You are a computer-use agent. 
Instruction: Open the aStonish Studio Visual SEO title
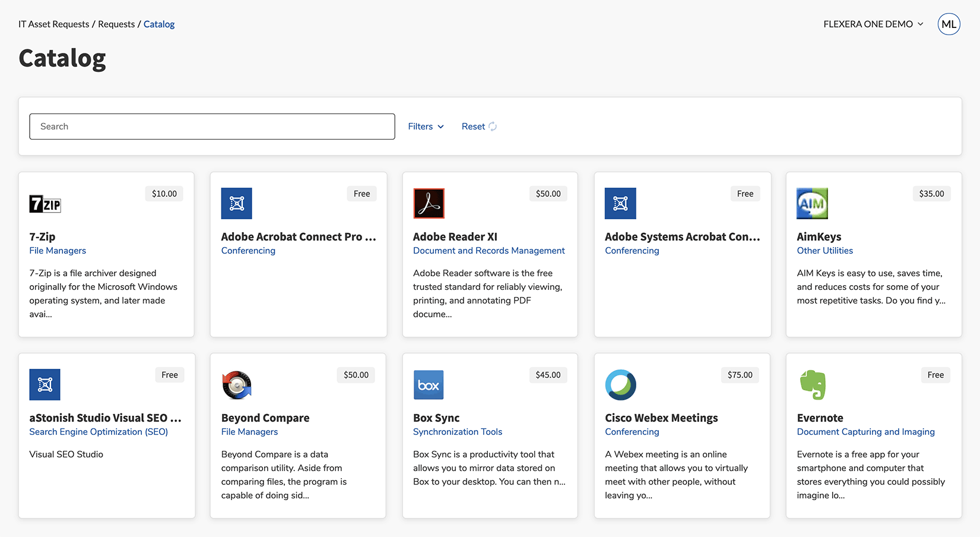pyautogui.click(x=105, y=418)
